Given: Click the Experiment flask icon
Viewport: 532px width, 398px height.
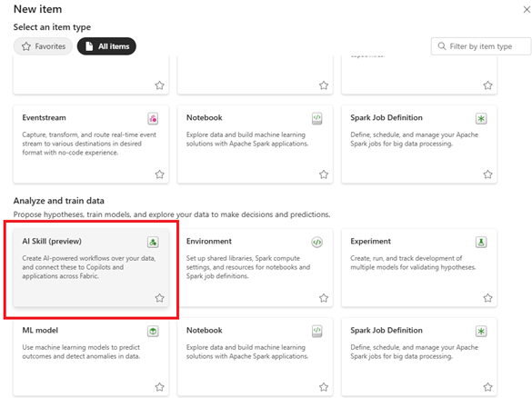Looking at the screenshot, I should point(481,242).
